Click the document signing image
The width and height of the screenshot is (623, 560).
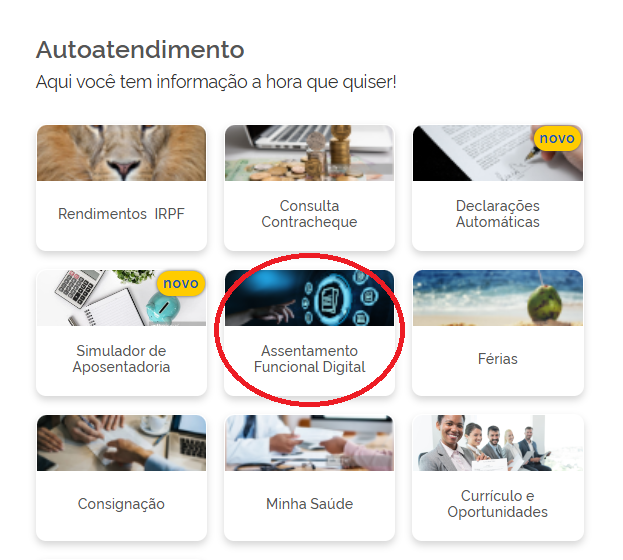pos(498,153)
